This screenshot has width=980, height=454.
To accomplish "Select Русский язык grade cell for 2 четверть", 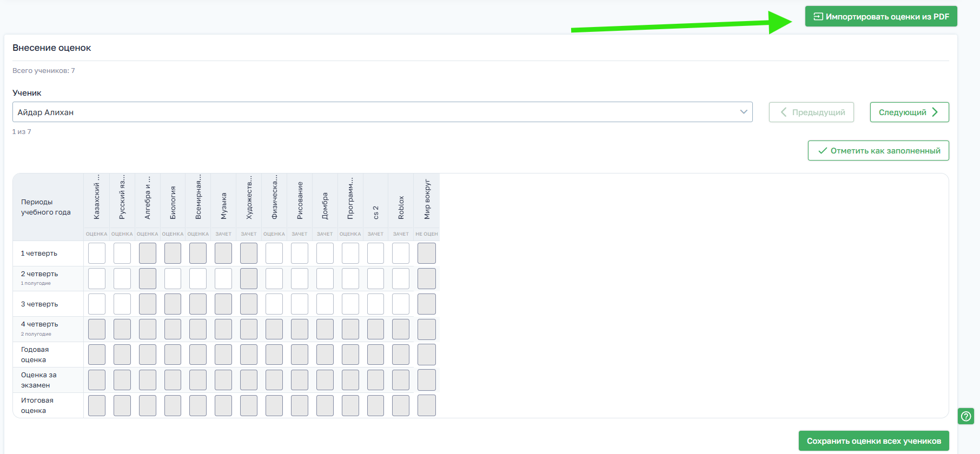I will [x=122, y=279].
